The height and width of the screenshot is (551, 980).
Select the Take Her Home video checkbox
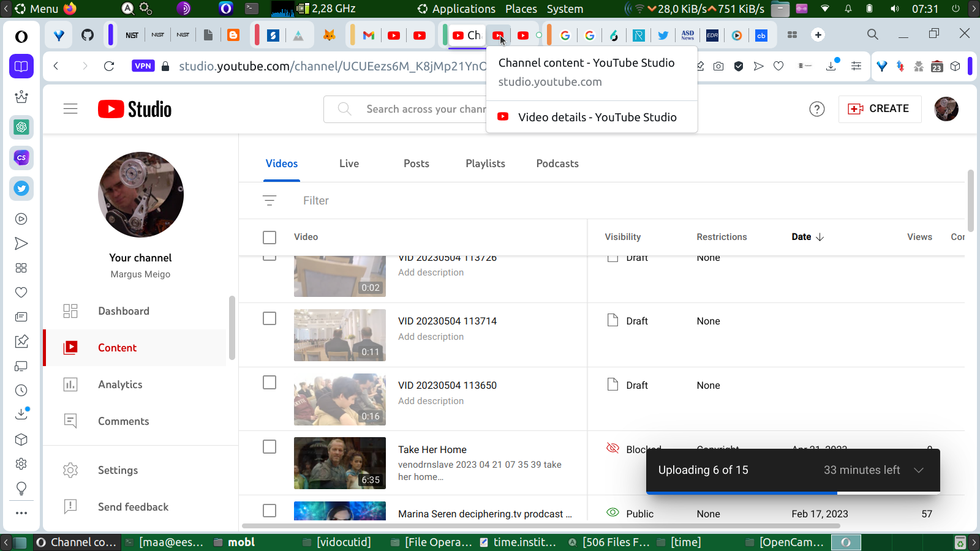(269, 447)
